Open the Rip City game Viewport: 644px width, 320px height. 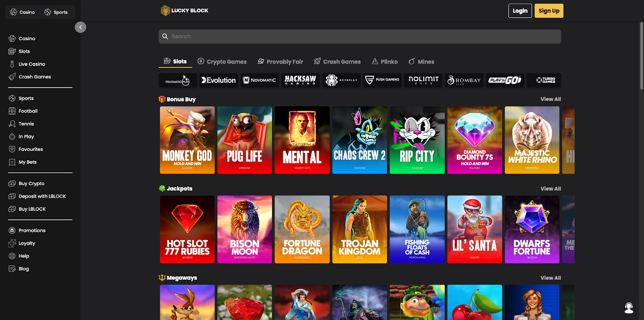click(x=417, y=140)
